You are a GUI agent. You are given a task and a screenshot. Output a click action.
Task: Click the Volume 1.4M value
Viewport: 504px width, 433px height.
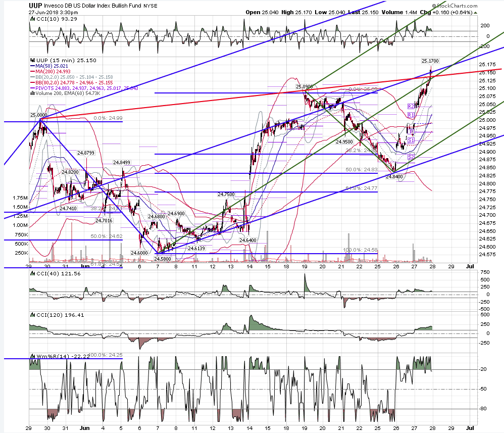click(x=399, y=12)
